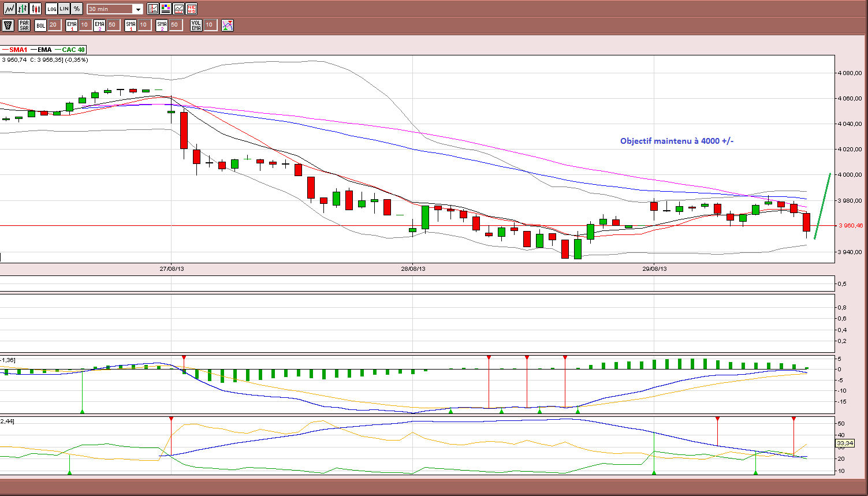Screen dimensions: 868x496
Task: Switch to candlestick chart display
Action: (36, 9)
